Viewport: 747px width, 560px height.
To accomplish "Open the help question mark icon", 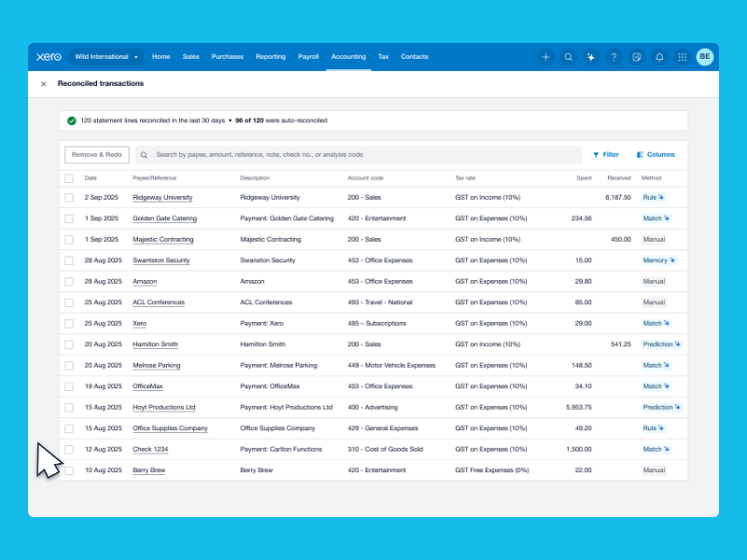I will tap(614, 57).
